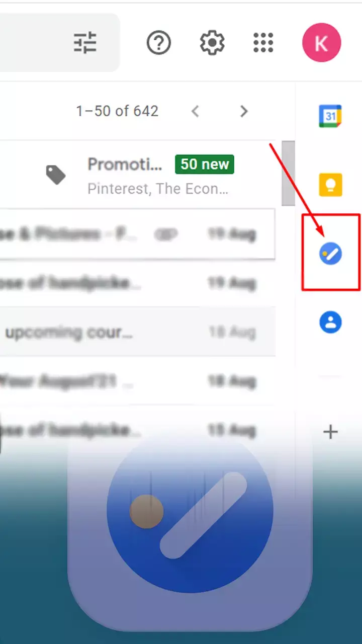Click the inbox vertical scrollbar thumb
362x644 pixels.
288,174
